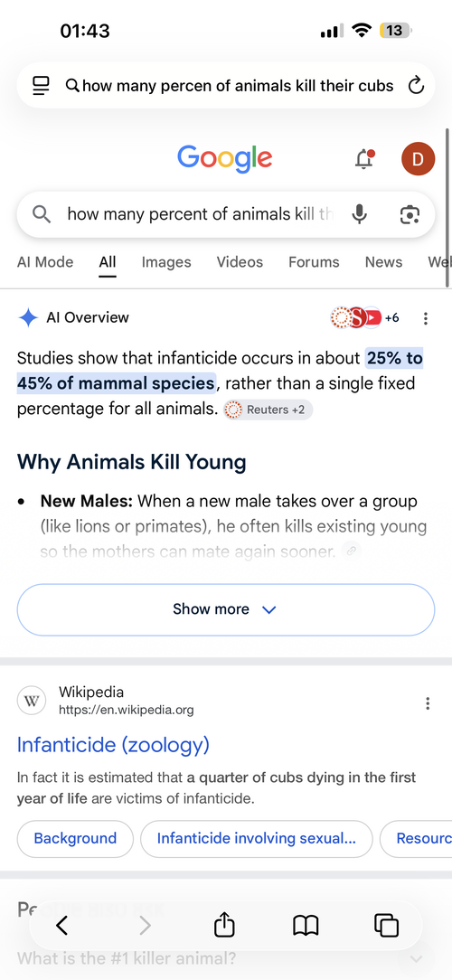Open the Google account avatar D
The image size is (452, 980).
tap(418, 159)
